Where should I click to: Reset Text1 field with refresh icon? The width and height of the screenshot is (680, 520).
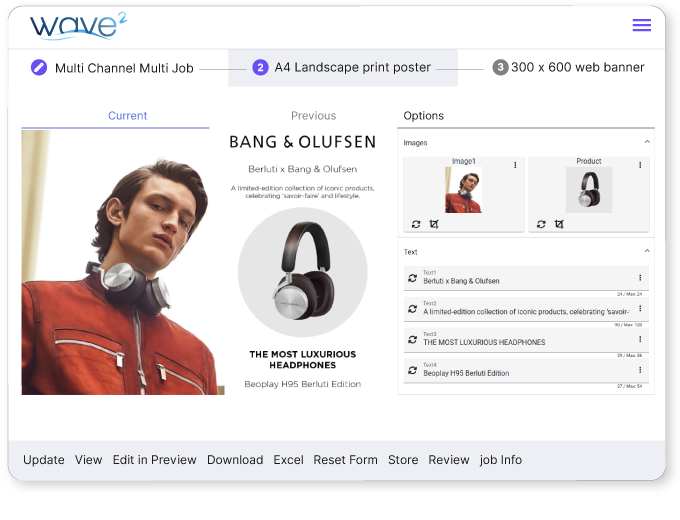pos(412,278)
